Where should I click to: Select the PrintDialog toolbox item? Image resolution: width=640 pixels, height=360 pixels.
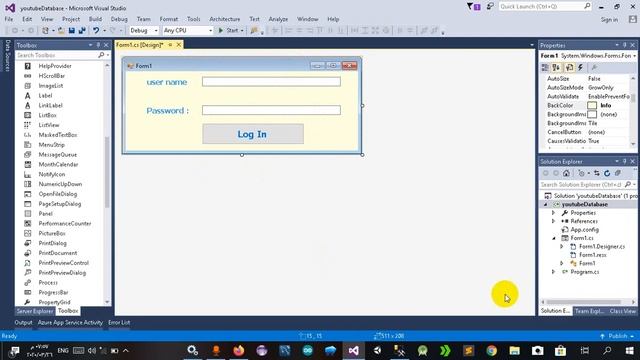point(52,243)
